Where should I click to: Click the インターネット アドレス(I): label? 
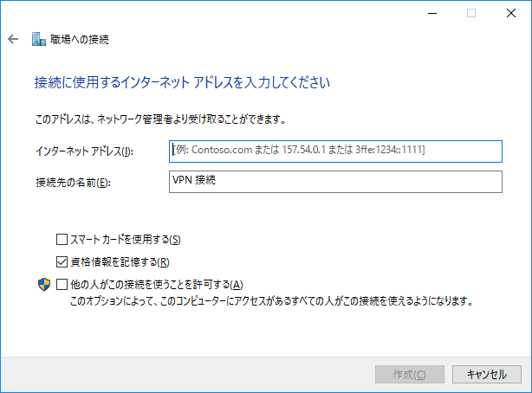[85, 151]
